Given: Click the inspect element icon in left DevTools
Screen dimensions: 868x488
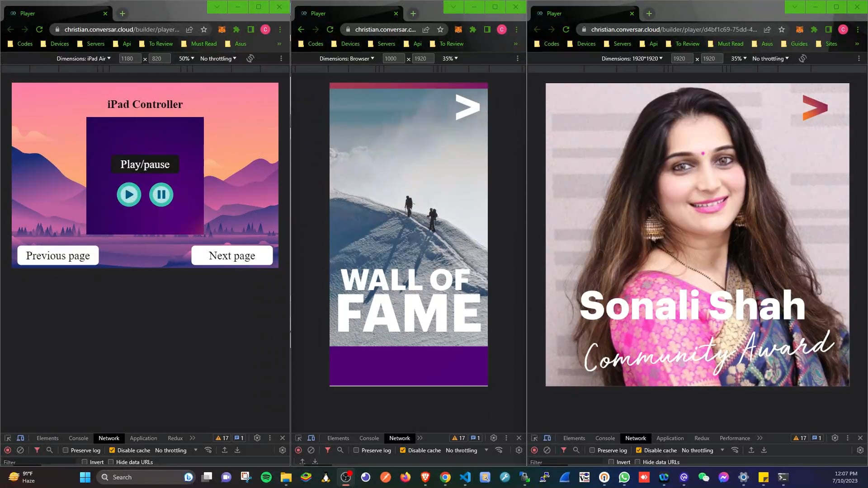Looking at the screenshot, I should pyautogui.click(x=8, y=438).
